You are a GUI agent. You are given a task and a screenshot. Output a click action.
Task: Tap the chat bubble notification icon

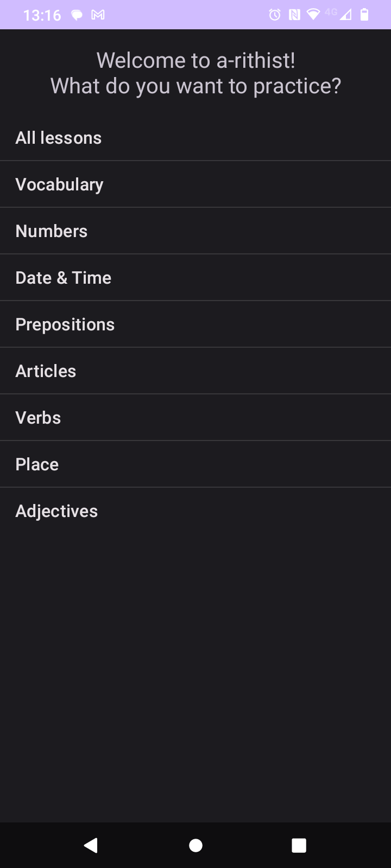(x=77, y=15)
